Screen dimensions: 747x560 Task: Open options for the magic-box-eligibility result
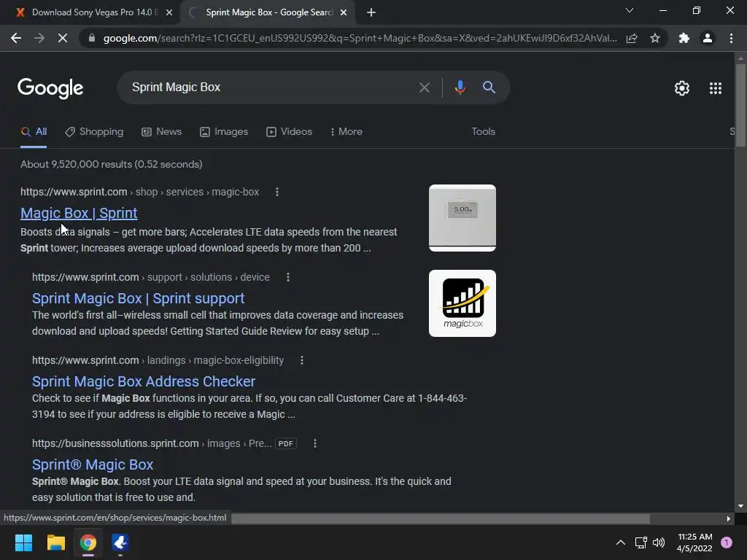(301, 360)
